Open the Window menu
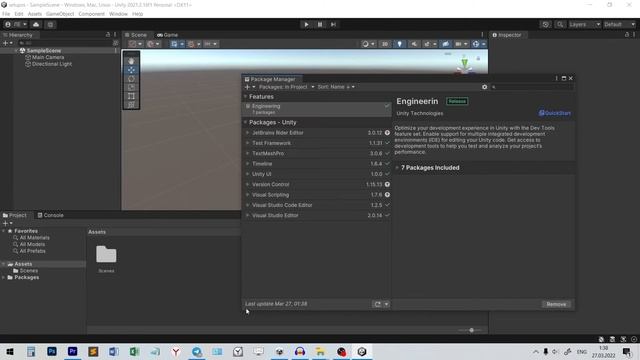This screenshot has height=360, width=640. (118, 14)
